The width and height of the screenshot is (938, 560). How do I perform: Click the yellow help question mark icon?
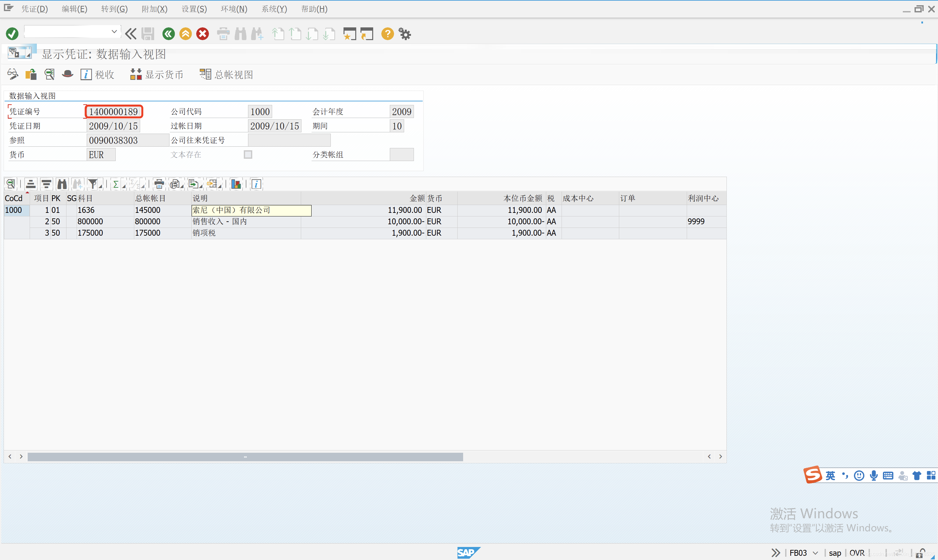pos(387,34)
